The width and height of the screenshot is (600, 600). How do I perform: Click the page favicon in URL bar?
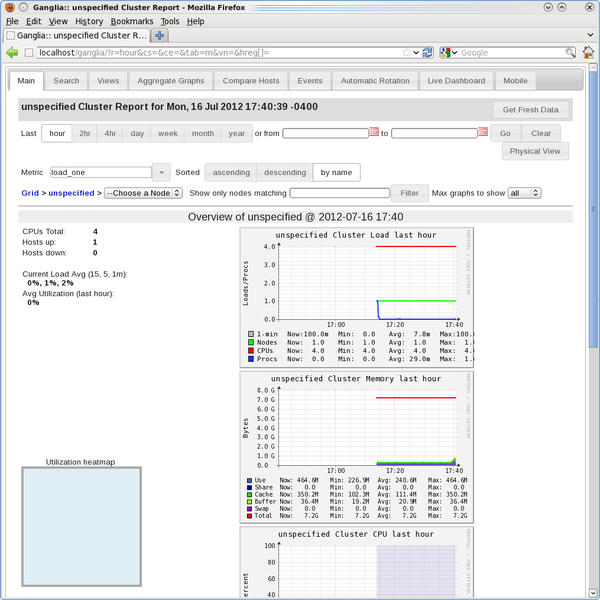click(29, 52)
